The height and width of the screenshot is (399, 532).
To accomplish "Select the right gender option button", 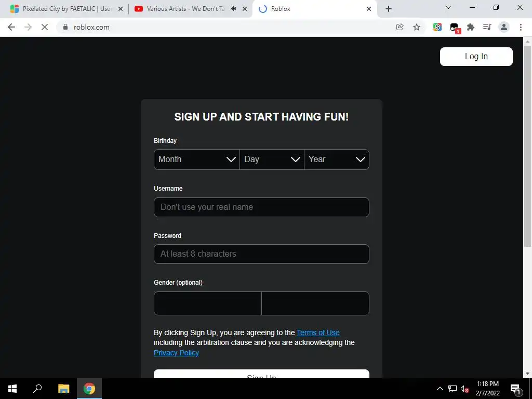I will pos(315,303).
